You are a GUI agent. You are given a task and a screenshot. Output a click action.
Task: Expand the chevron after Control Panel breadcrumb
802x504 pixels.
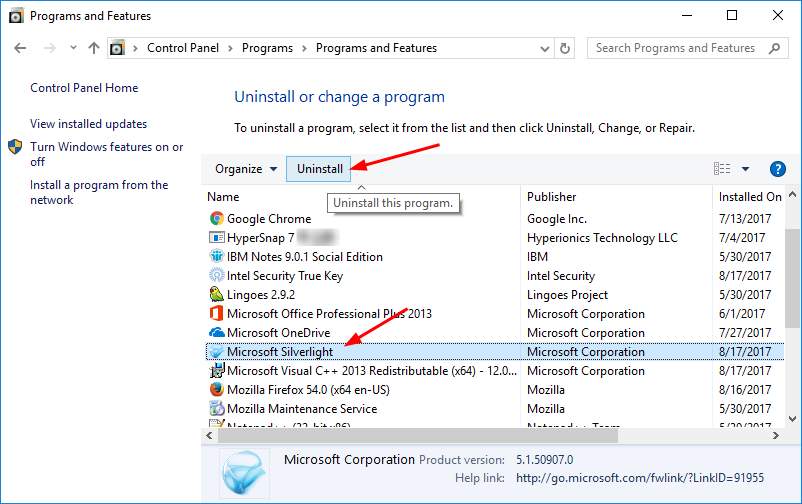tap(230, 48)
